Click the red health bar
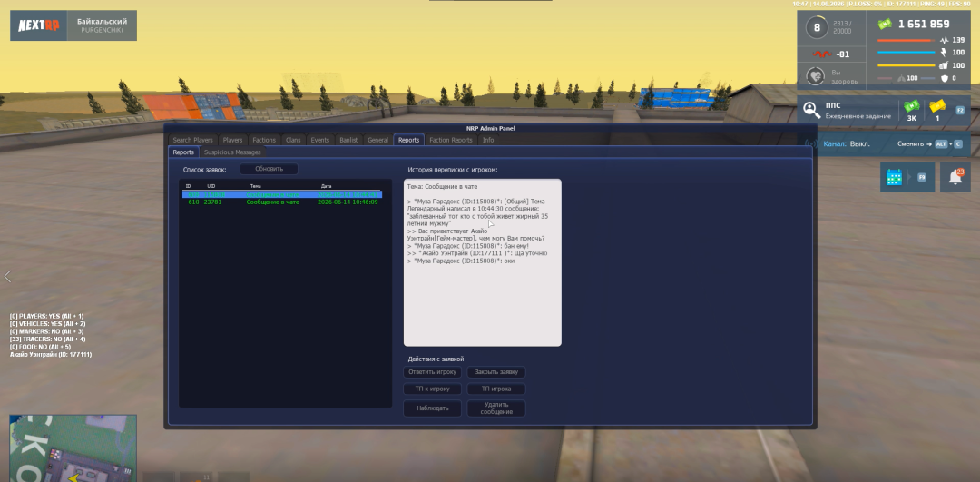 [x=906, y=41]
